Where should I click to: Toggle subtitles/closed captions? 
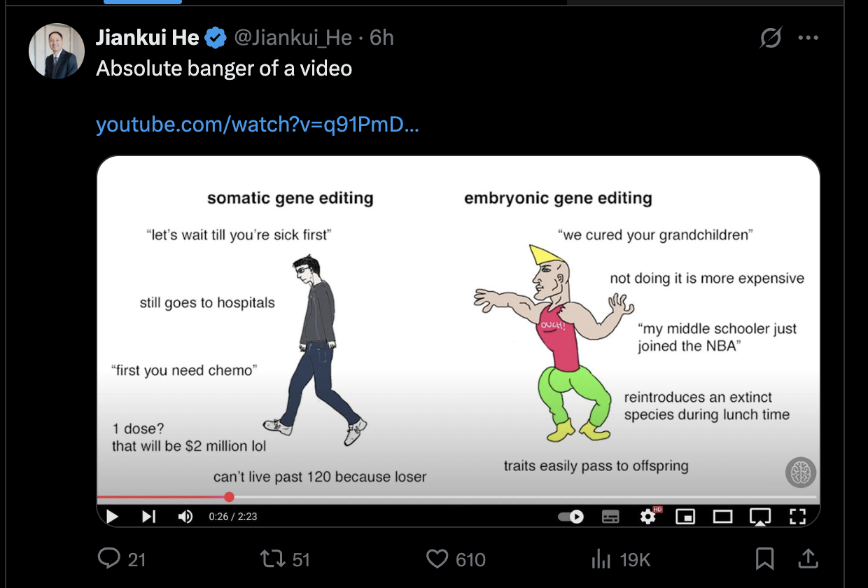(x=610, y=517)
